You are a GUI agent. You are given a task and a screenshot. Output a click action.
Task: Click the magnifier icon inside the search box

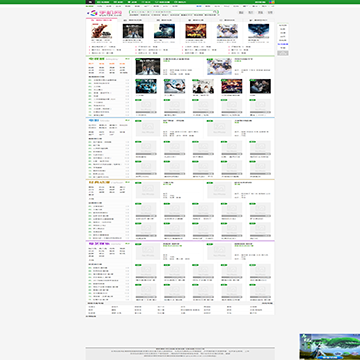tap(215, 12)
